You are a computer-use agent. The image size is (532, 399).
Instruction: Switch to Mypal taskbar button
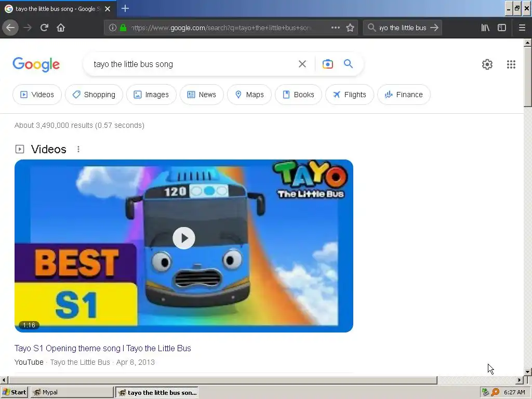coord(72,392)
